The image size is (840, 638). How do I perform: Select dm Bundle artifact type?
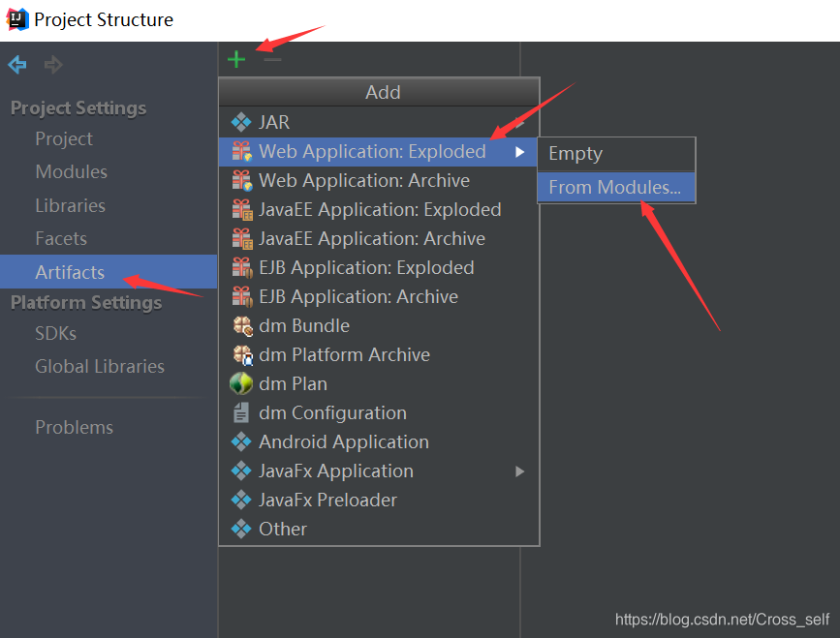pyautogui.click(x=378, y=326)
